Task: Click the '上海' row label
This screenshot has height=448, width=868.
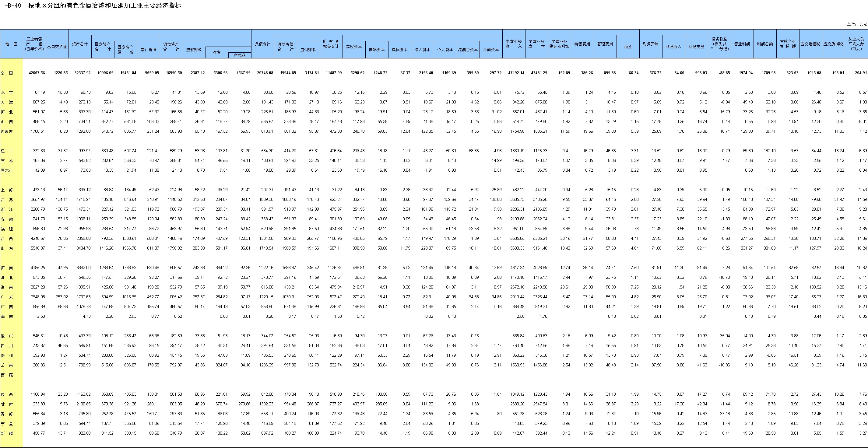Action: 7,190
